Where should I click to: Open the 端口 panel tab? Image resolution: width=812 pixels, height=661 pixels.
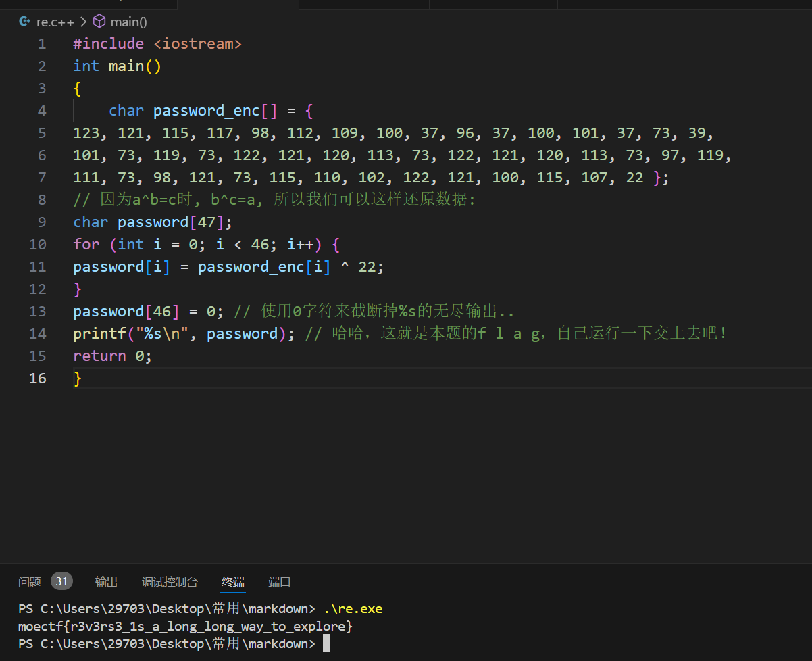click(x=280, y=582)
